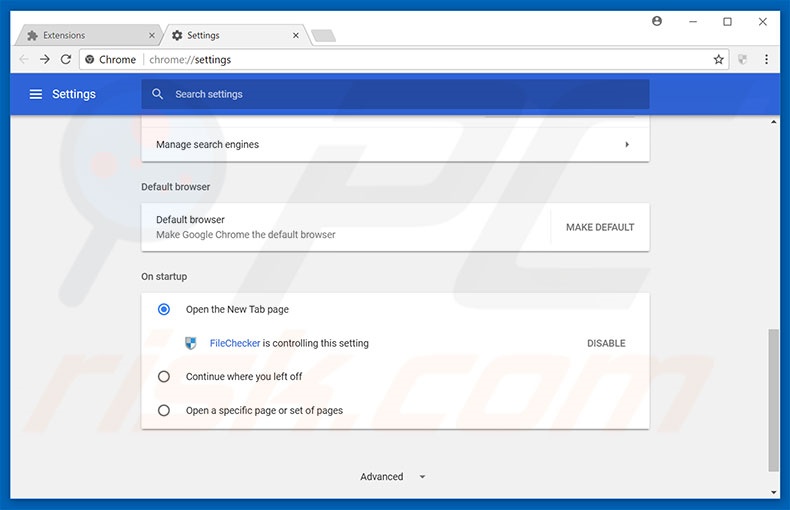Click the chrome://settings address bar
Screen dimensions: 790x510
pyautogui.click(x=403, y=59)
